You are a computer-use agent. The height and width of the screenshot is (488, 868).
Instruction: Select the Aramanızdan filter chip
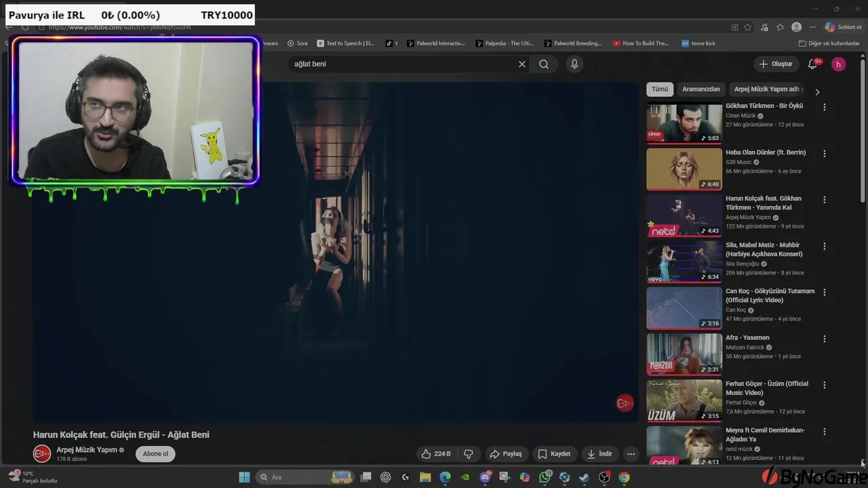coord(701,89)
